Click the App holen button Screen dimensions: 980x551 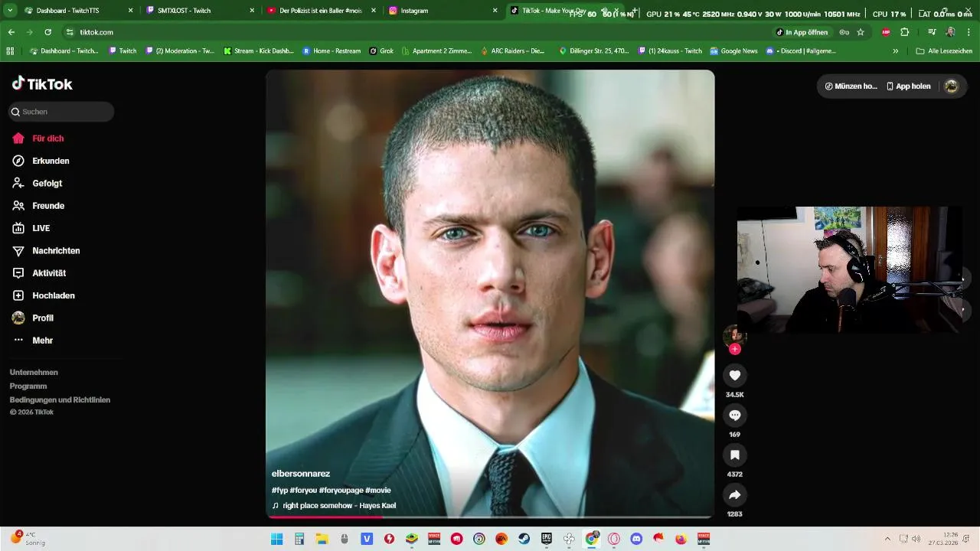coord(908,86)
